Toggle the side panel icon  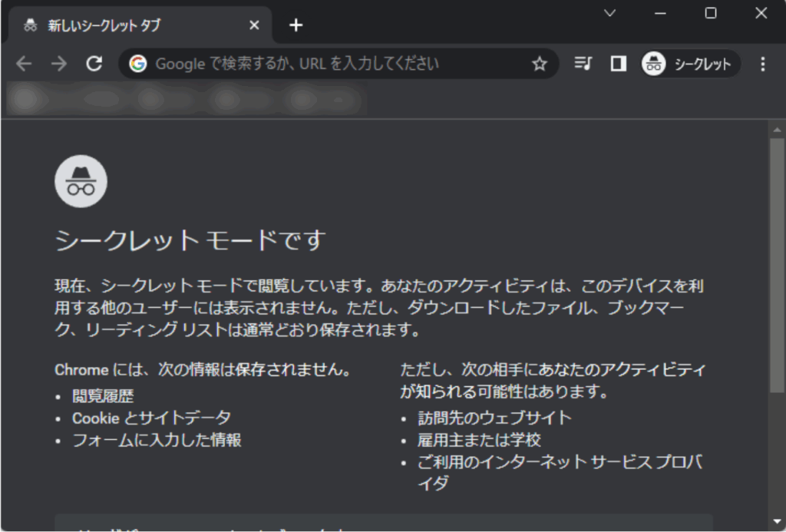click(618, 64)
